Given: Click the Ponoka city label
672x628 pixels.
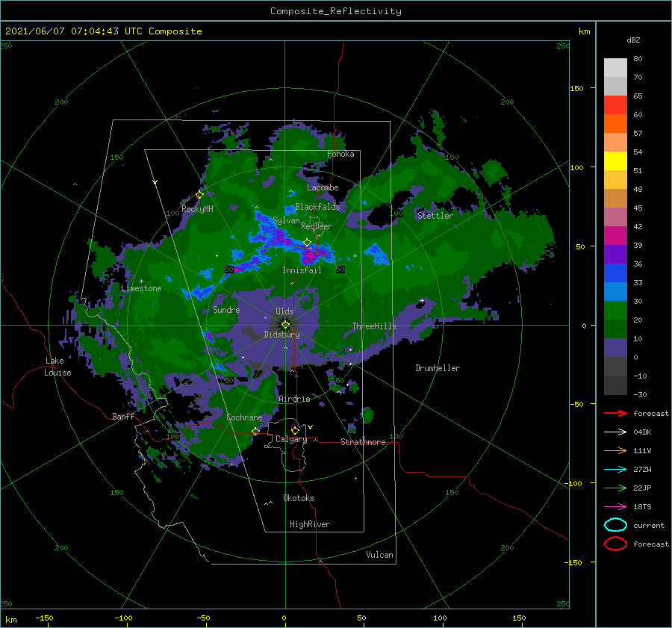Looking at the screenshot, I should pyautogui.click(x=340, y=154).
